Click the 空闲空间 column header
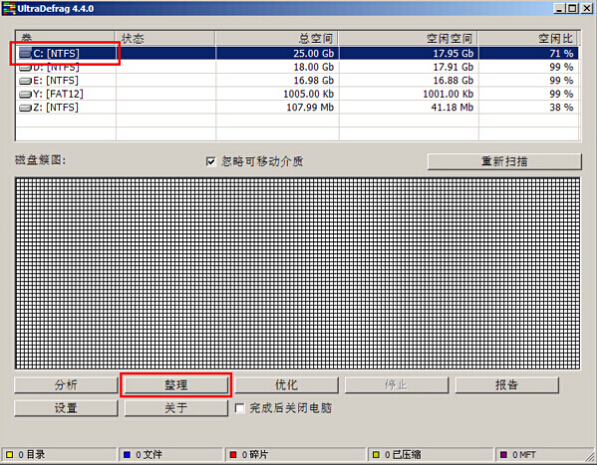Screen dimensions: 597x465 (408, 38)
